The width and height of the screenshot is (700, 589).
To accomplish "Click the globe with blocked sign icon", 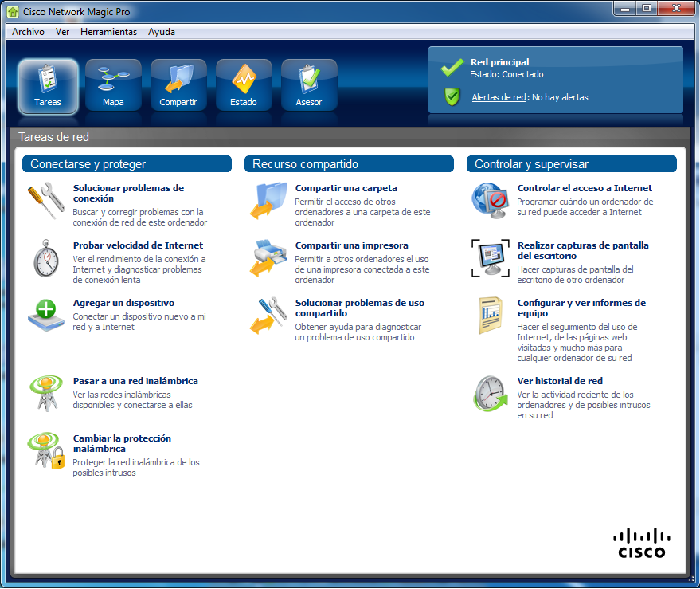I will (491, 200).
